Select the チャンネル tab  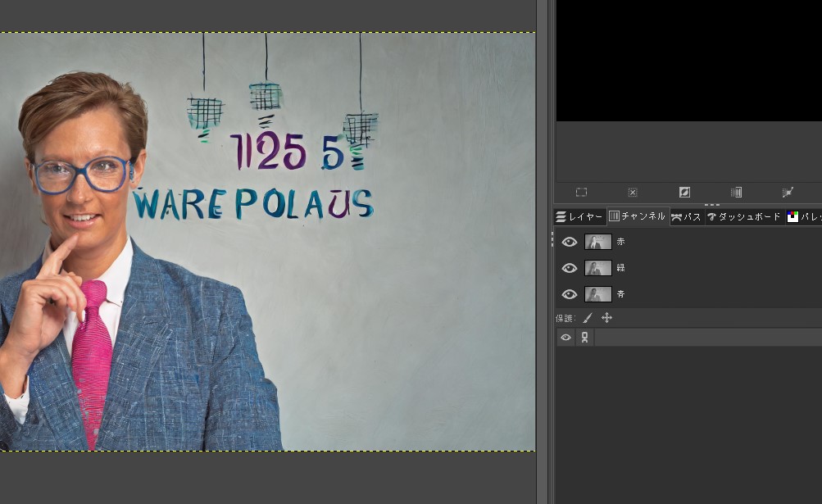coord(638,217)
